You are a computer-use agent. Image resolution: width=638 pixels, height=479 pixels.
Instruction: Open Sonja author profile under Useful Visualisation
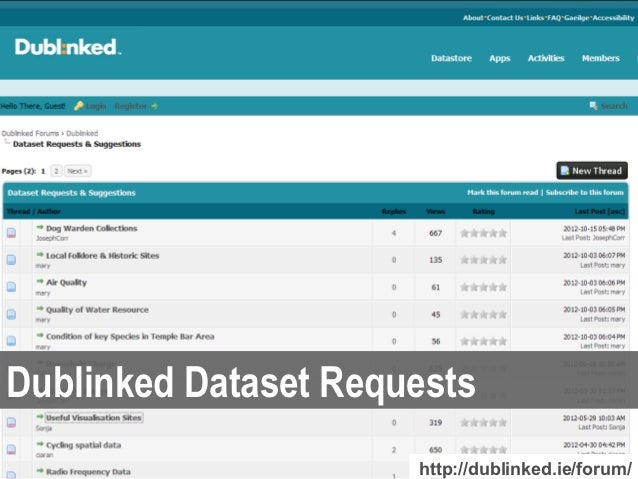coord(44,428)
